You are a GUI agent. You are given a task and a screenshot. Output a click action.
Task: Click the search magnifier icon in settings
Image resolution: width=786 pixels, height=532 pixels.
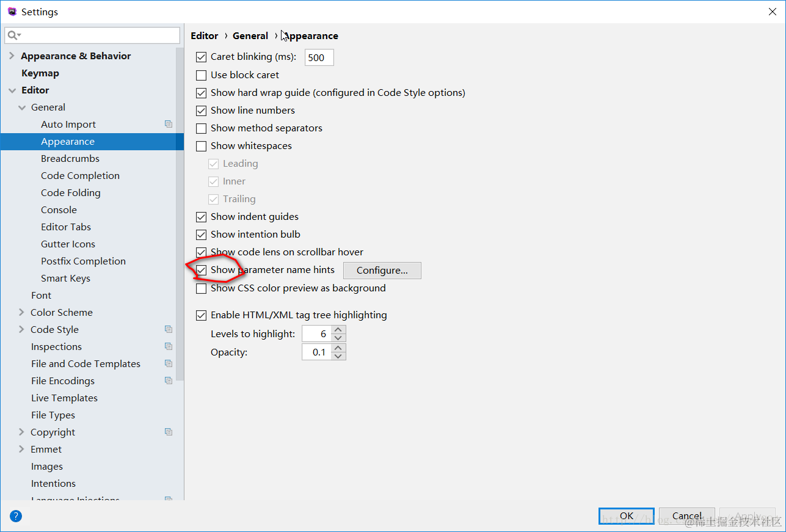click(x=13, y=35)
